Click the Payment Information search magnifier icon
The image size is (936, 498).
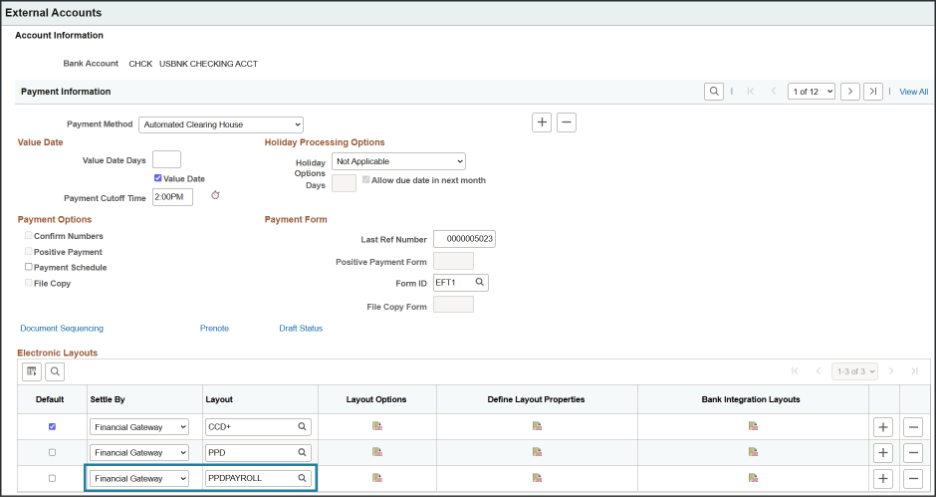[x=714, y=91]
